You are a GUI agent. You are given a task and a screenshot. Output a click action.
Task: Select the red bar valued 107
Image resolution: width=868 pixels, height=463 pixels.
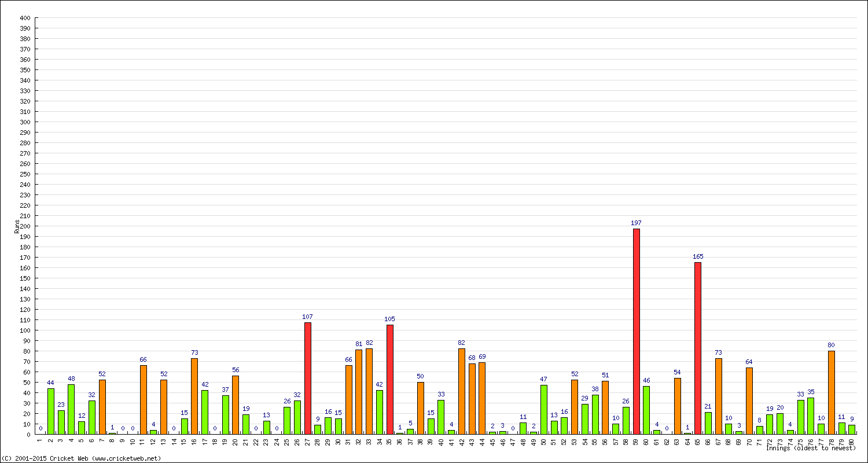pyautogui.click(x=308, y=379)
